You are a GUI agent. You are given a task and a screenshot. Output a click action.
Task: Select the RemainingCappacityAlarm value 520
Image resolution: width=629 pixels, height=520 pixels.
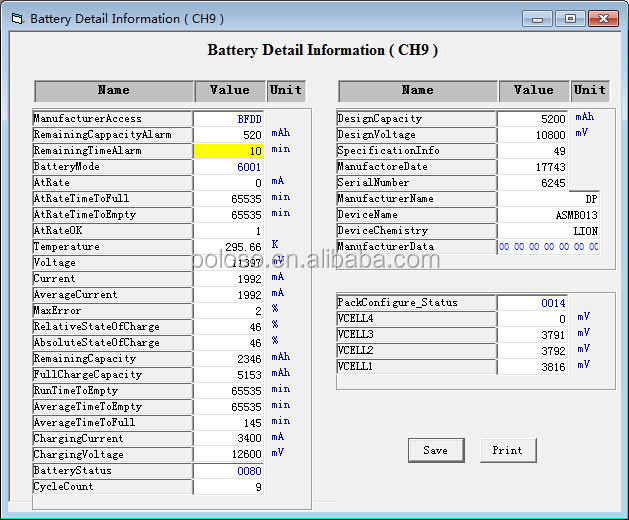coord(228,135)
